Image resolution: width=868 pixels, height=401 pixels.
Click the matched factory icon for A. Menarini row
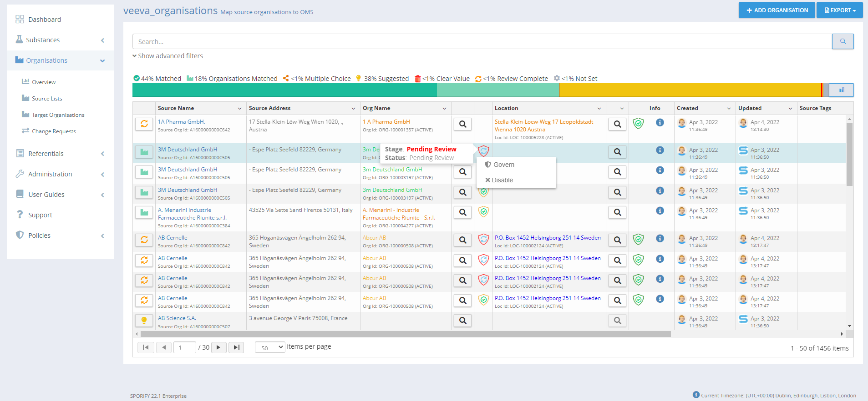144,212
